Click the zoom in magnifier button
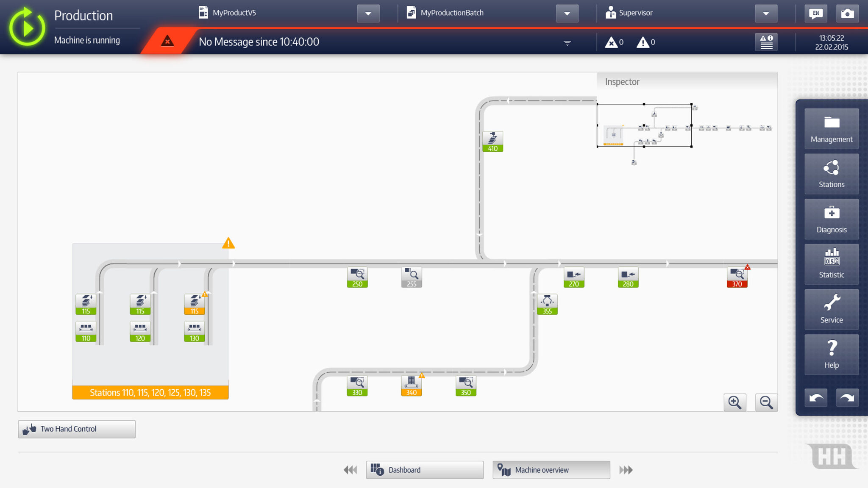This screenshot has height=488, width=868. coord(734,402)
